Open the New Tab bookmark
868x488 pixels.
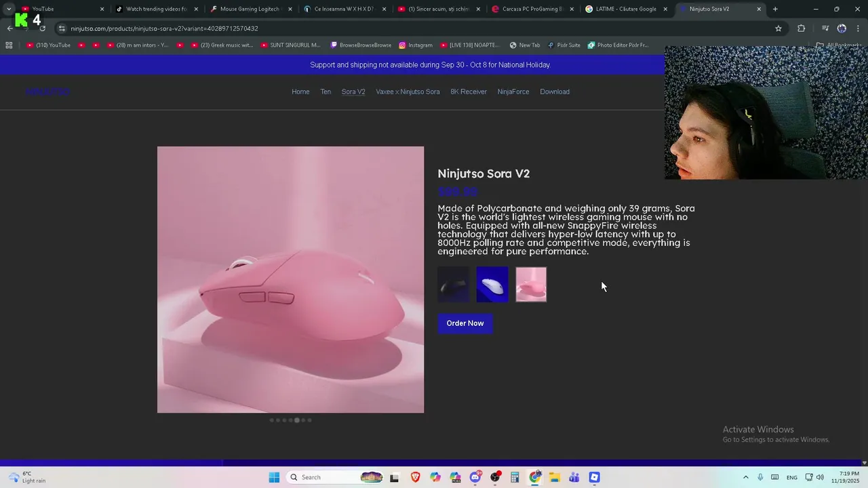click(525, 45)
